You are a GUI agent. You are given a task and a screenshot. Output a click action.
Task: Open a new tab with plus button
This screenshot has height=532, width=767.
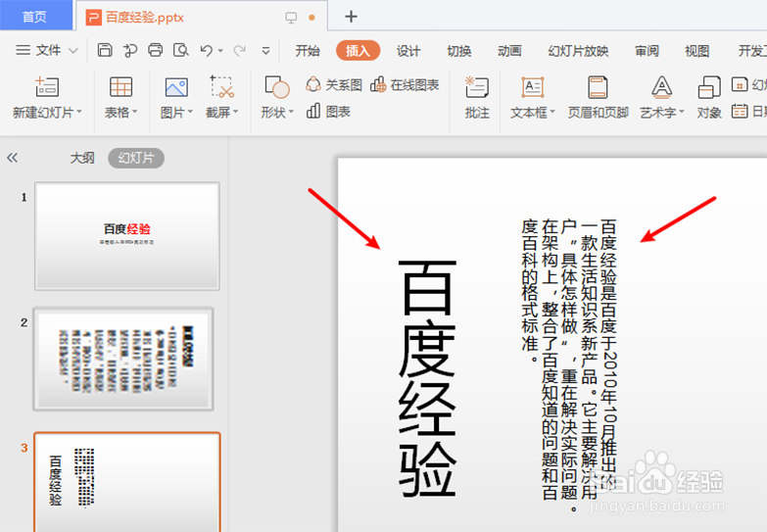[x=351, y=17]
